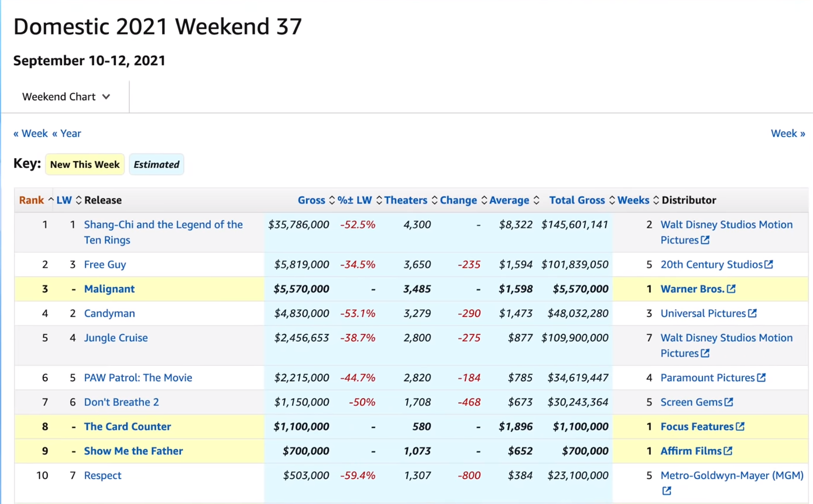The height and width of the screenshot is (504, 813).
Task: Select the date September 10-12, 2021
Action: coord(89,61)
